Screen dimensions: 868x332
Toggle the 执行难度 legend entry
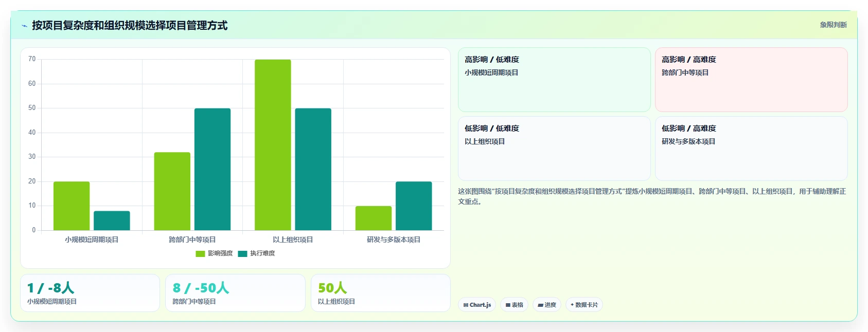(256, 253)
